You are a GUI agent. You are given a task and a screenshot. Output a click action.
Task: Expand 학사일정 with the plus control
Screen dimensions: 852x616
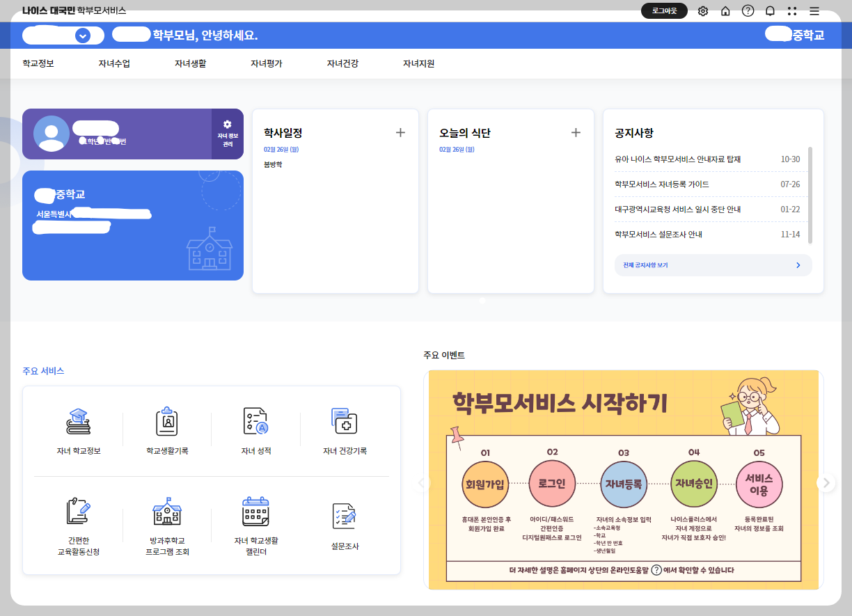[400, 132]
